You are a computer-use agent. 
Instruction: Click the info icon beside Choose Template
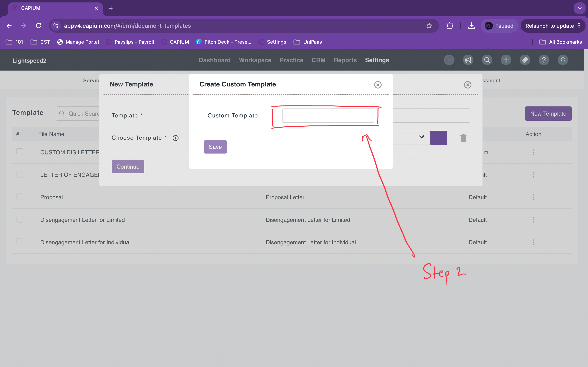[175, 138]
